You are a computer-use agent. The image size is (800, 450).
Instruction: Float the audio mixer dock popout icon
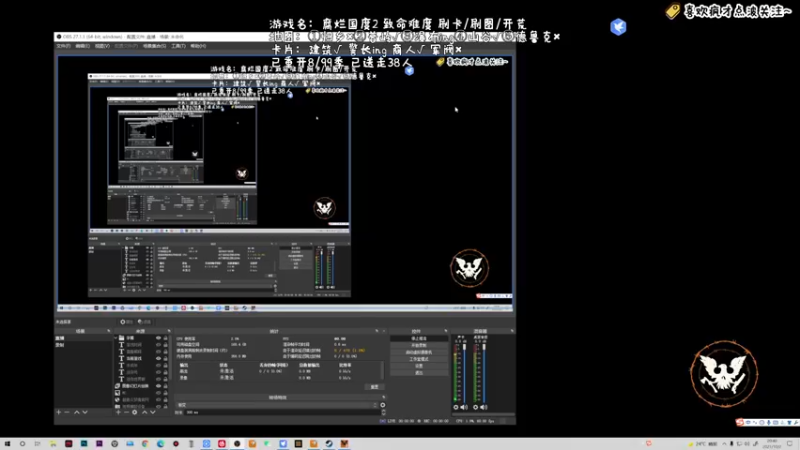[512, 331]
